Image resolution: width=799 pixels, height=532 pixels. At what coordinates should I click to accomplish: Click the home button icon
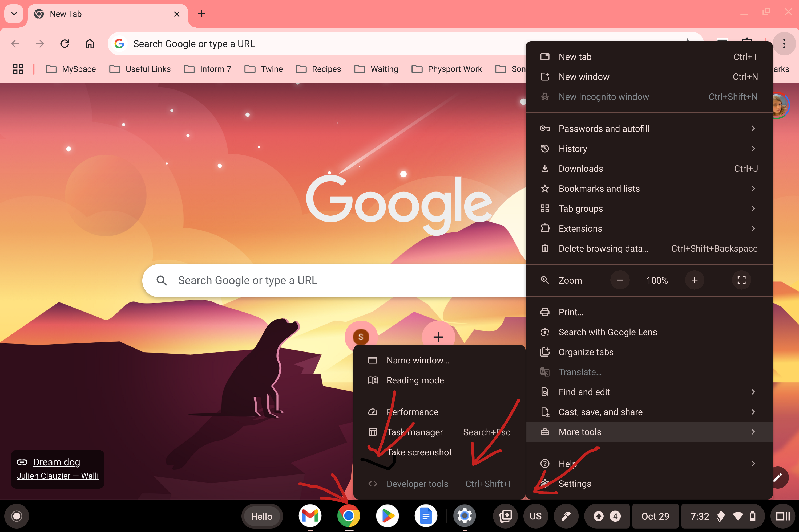coord(90,43)
